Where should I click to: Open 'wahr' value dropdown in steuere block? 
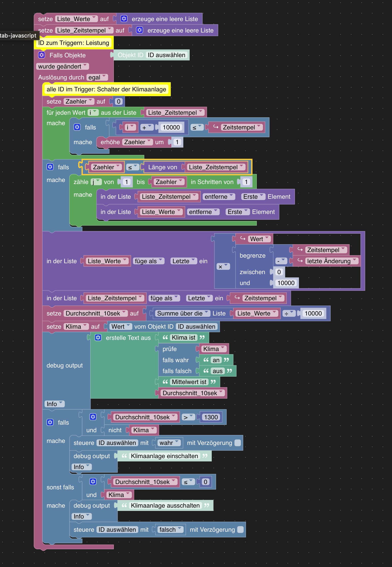tap(169, 443)
